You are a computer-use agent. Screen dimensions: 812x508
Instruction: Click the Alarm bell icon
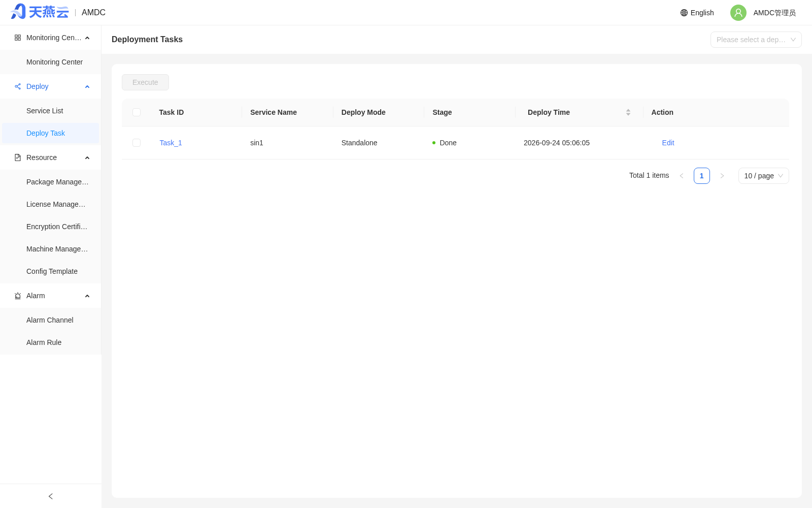pos(18,296)
